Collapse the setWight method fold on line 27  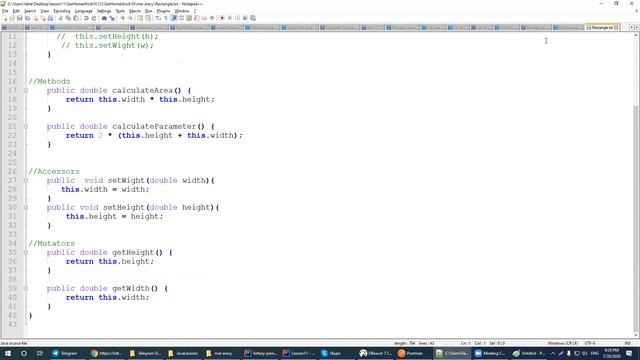coord(26,180)
